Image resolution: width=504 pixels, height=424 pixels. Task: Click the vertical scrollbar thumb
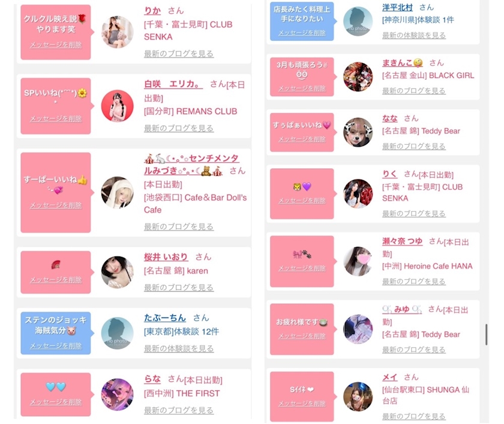[x=487, y=335]
